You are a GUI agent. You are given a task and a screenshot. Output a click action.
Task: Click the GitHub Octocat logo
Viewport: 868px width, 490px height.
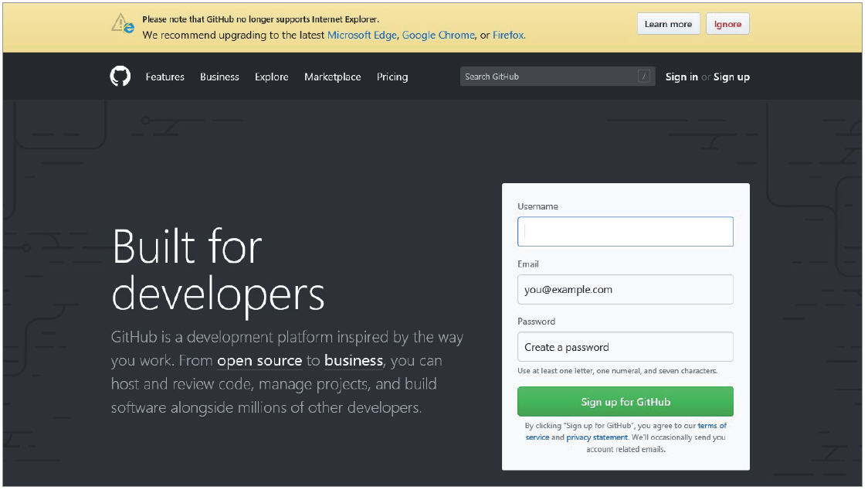pyautogui.click(x=120, y=77)
